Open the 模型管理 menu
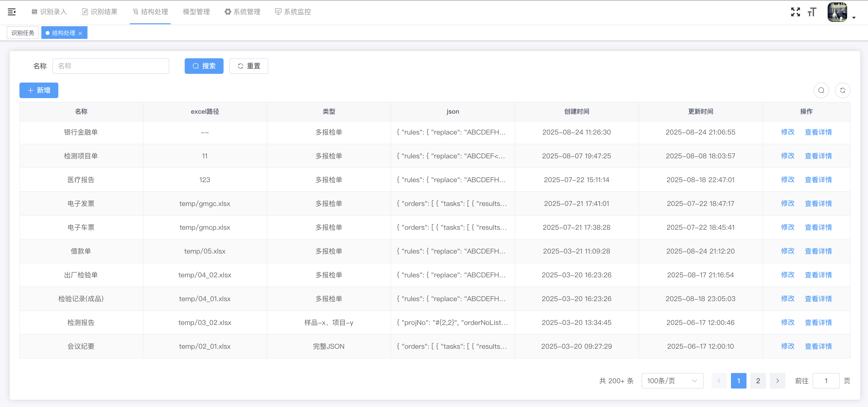The width and height of the screenshot is (868, 407). pos(196,12)
